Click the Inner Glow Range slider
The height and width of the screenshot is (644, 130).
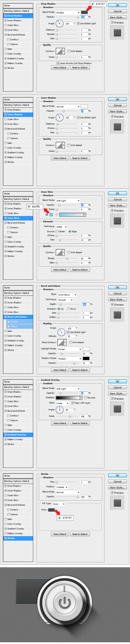click(x=67, y=259)
